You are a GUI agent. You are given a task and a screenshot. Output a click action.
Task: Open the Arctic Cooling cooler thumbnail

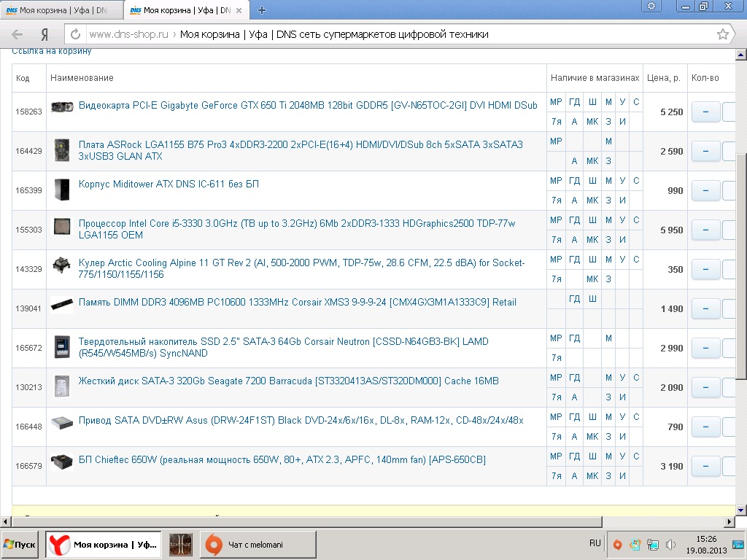pyautogui.click(x=62, y=265)
